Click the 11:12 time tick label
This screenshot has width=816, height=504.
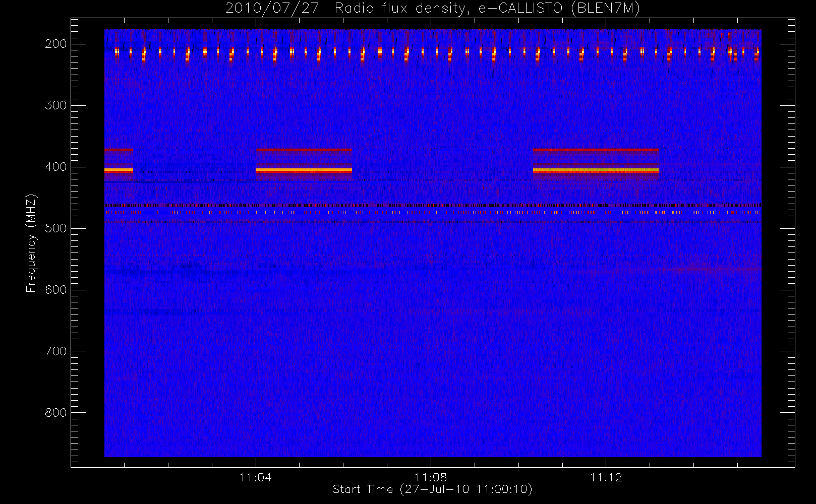click(x=606, y=477)
